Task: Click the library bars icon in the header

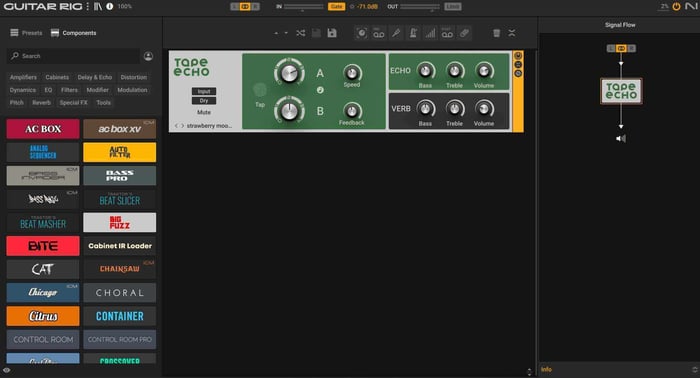Action: (98, 7)
